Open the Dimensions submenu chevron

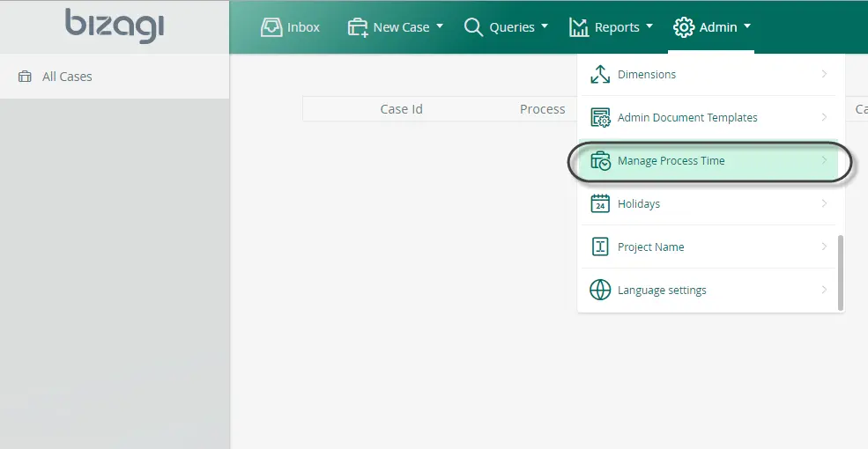pyautogui.click(x=824, y=74)
